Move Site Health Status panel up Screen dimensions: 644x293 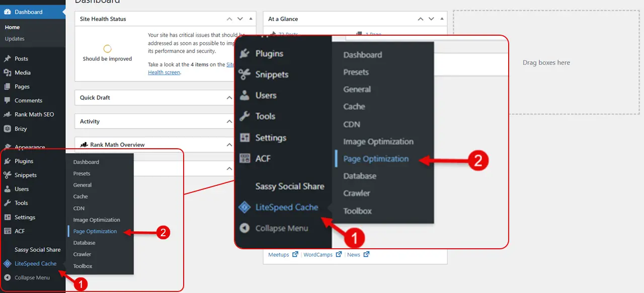click(x=229, y=19)
